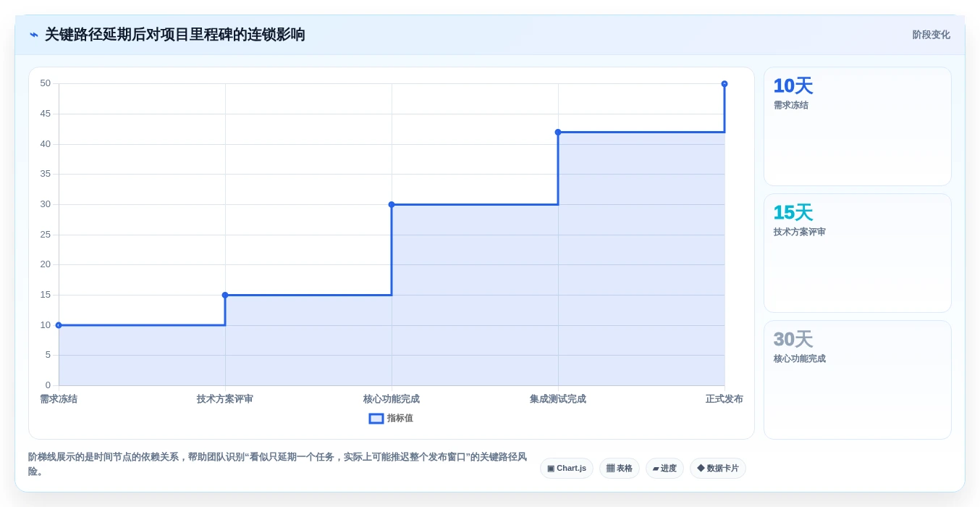
Task: Click the data point at 核心功能完成
Action: click(392, 204)
